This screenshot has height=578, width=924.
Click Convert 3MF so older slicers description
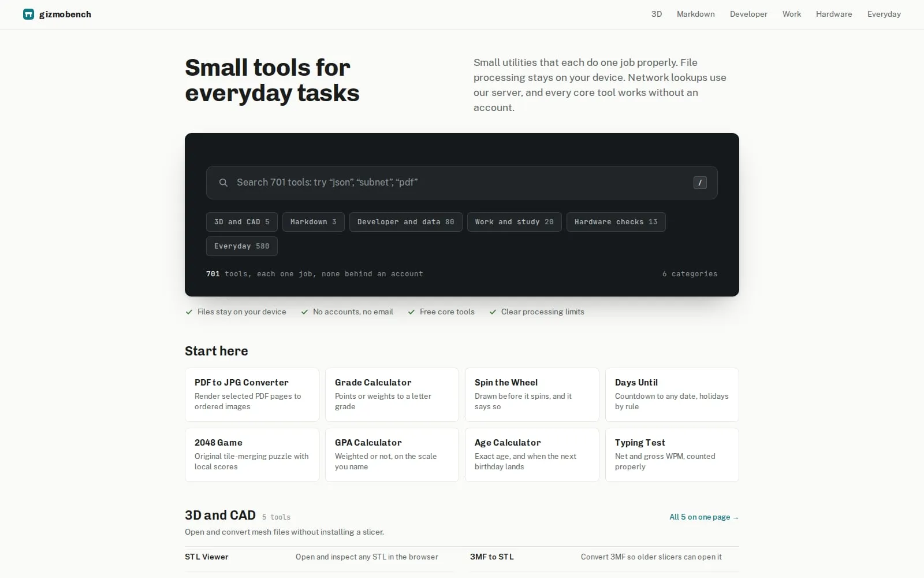(x=651, y=557)
